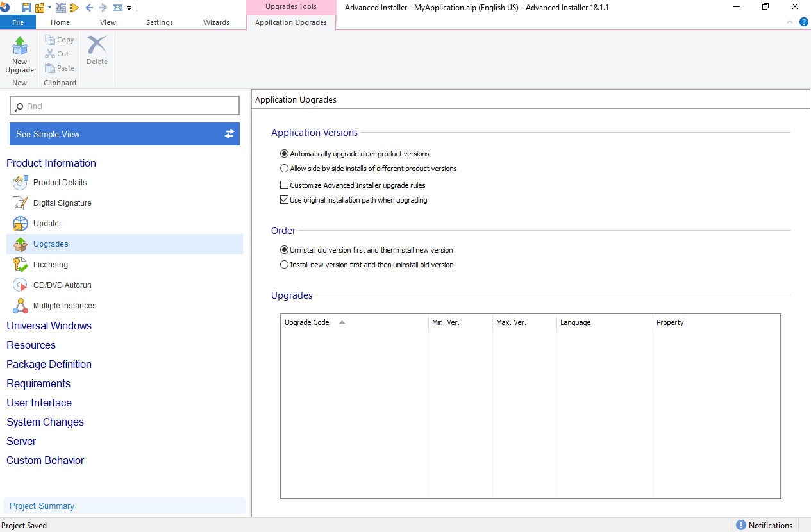The image size is (811, 532).
Task: Click the Upgrades Tools contextual tab header
Action: point(291,7)
